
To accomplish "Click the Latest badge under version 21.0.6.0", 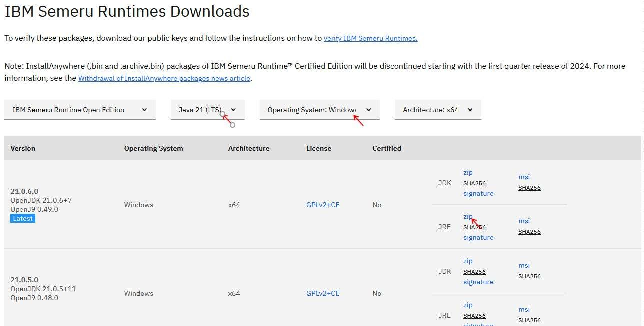I will point(23,219).
